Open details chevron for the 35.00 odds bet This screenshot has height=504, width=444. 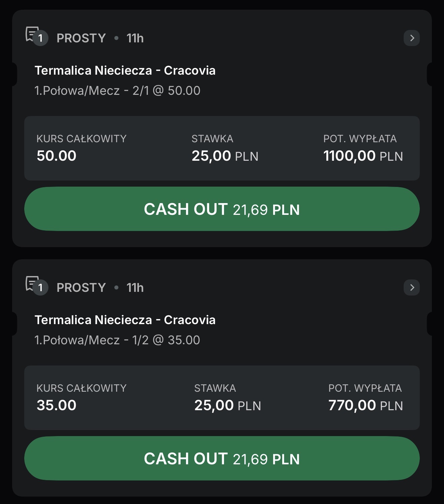tap(411, 287)
